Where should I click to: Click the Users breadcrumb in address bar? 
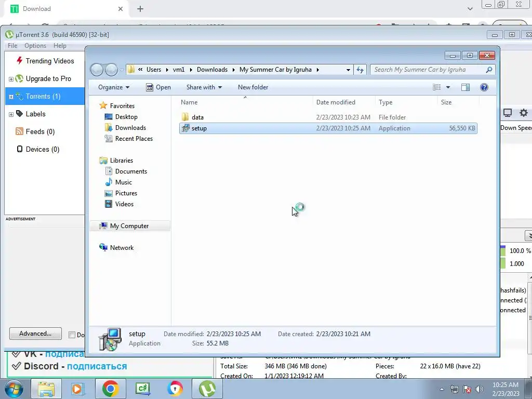(x=154, y=70)
